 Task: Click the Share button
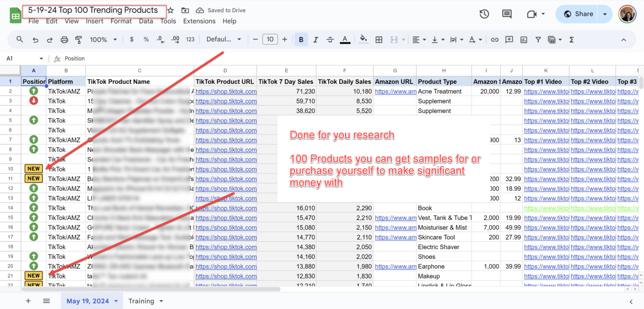pyautogui.click(x=578, y=14)
